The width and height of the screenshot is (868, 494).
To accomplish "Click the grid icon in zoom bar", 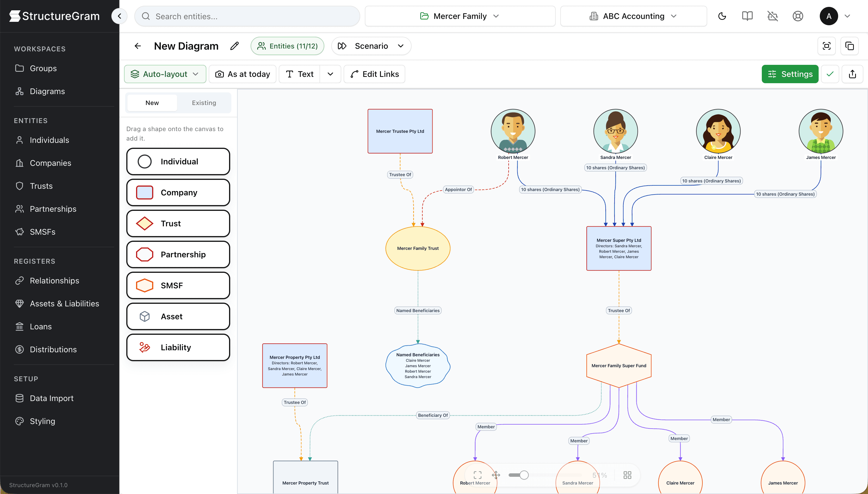I will 627,475.
